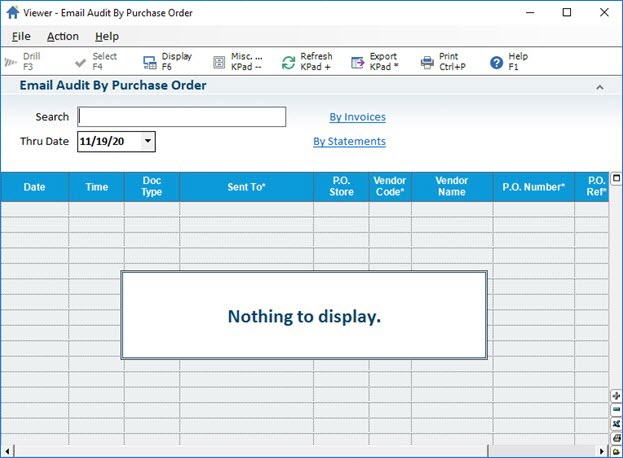Open Help from the toolbar
The height and width of the screenshot is (458, 623).
coord(496,62)
